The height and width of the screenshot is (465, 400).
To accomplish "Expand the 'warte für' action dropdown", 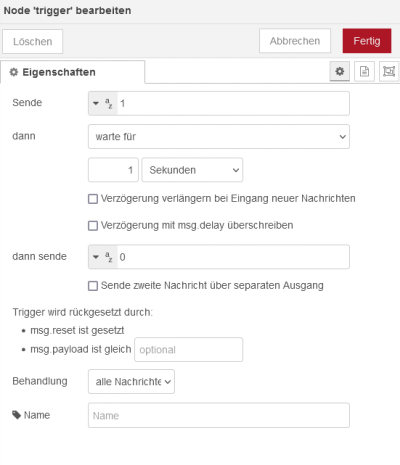I will pos(219,137).
